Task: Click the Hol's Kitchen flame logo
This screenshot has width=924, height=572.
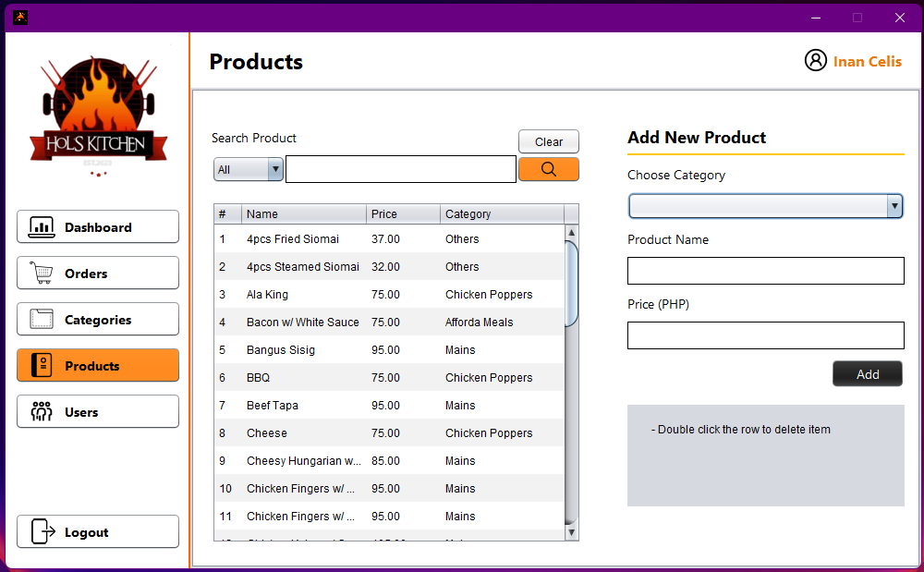Action: tap(98, 116)
